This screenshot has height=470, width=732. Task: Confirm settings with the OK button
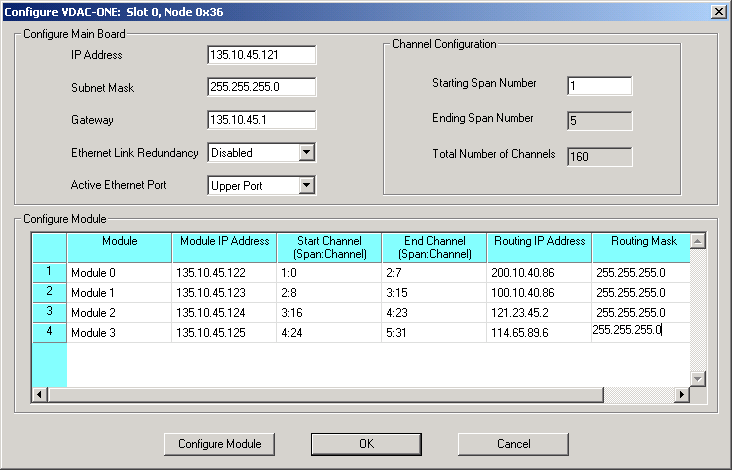(366, 444)
